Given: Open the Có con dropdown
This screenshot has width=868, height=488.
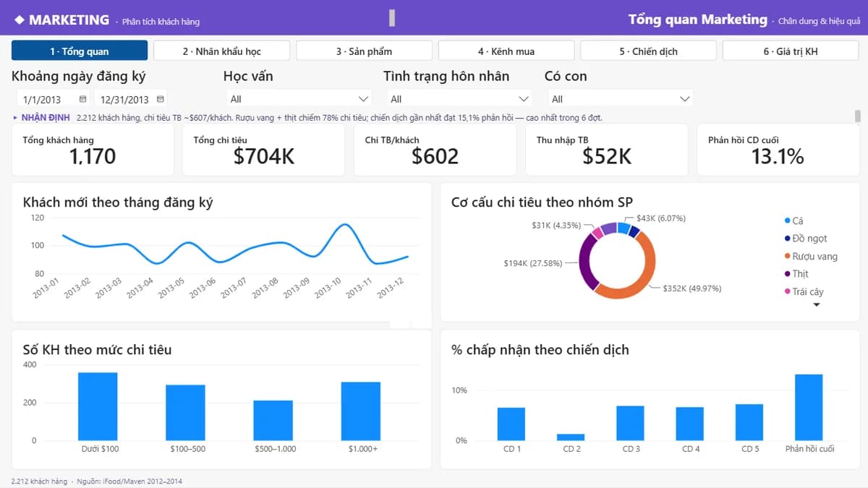Looking at the screenshot, I should [619, 99].
